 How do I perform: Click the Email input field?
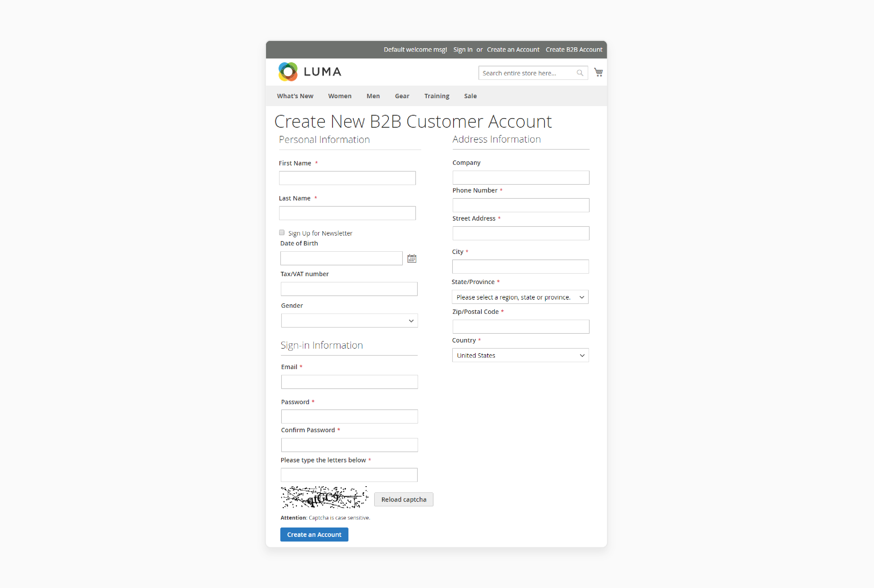349,382
